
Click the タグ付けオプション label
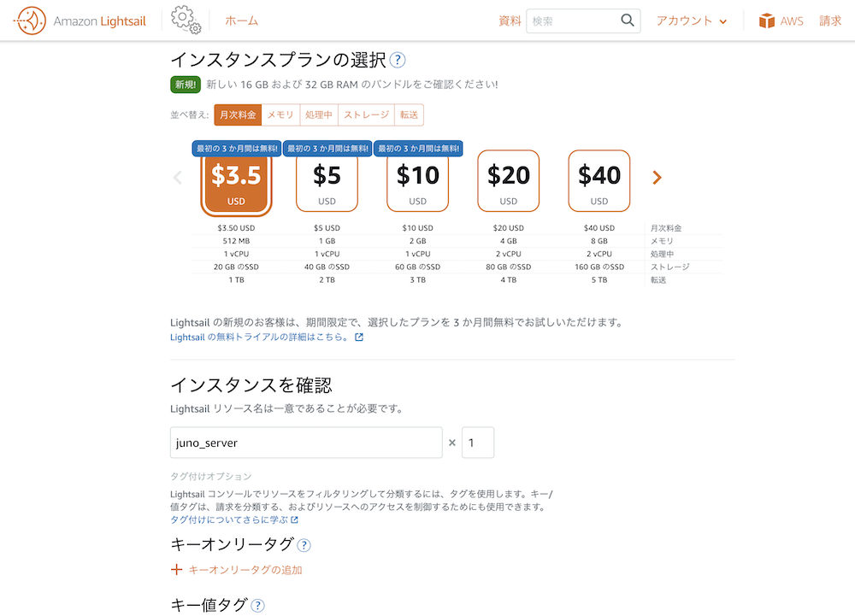[x=211, y=477]
